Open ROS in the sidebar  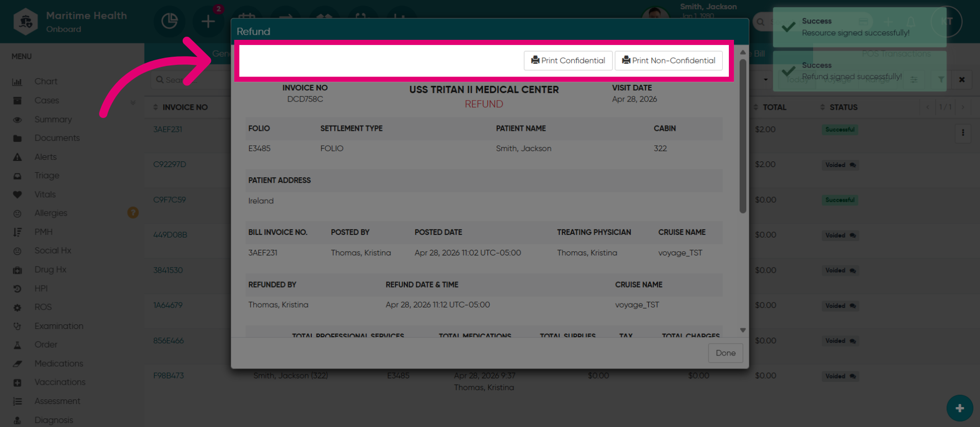point(43,307)
